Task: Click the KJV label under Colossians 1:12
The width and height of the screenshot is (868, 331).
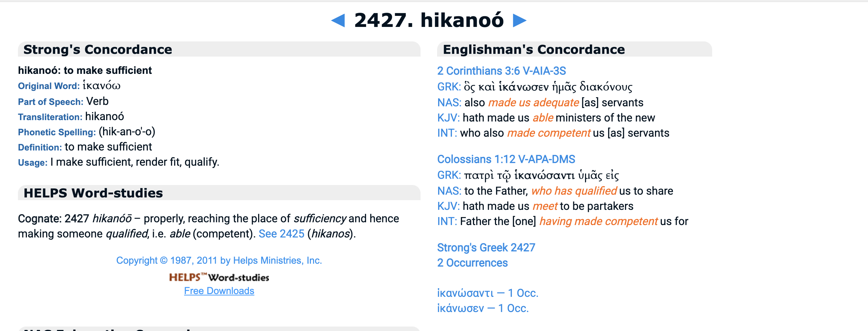Action: tap(448, 206)
